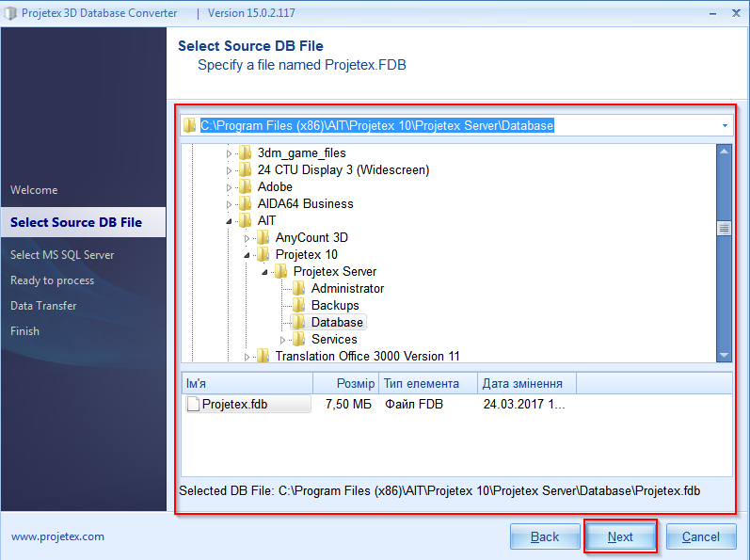The width and height of the screenshot is (750, 560).
Task: Click the AIDA64 Business folder icon
Action: [x=245, y=203]
